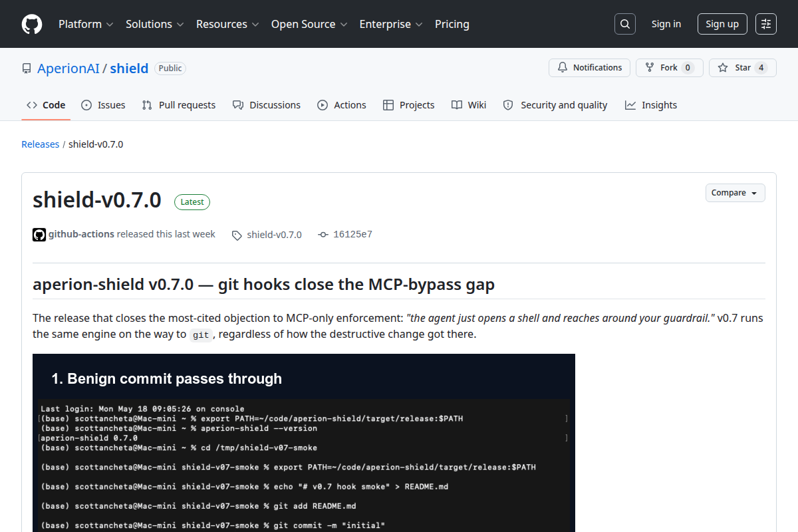798x532 pixels.
Task: Open the search magnifier icon
Action: [624, 24]
